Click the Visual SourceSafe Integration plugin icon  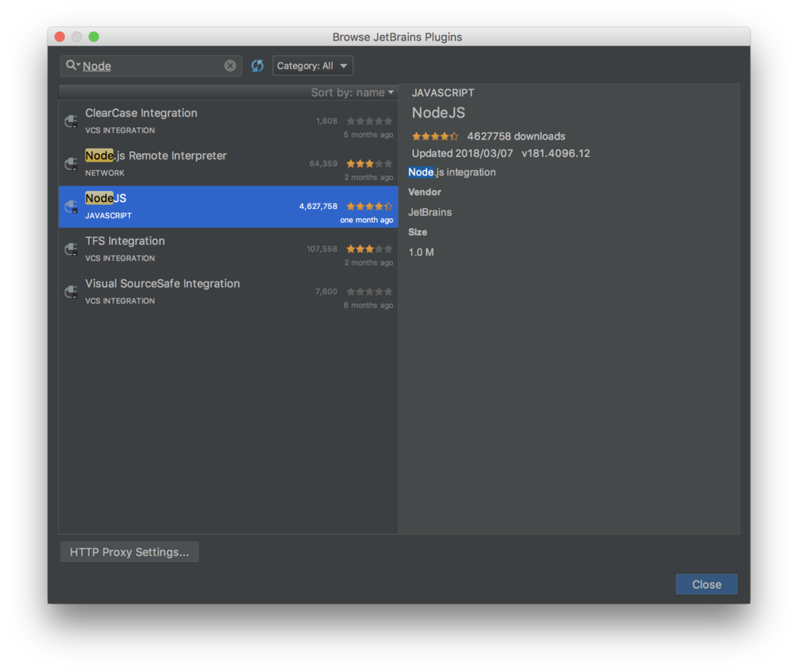(71, 292)
